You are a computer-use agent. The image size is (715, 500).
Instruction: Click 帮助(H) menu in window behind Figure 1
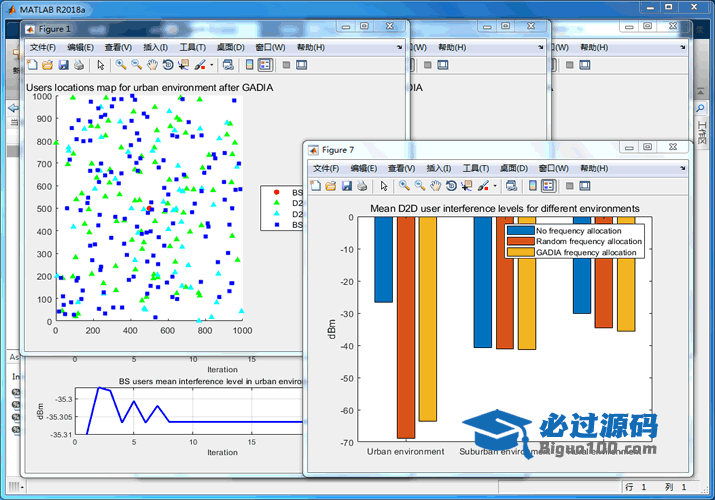(452, 47)
